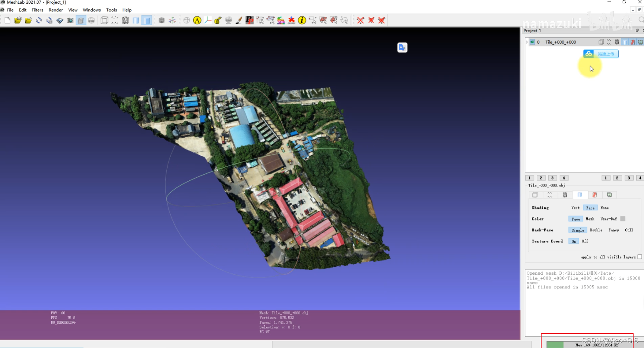644x348 pixels.
Task: Hide Tile_+000_+000 layer with the eye icon
Action: (532, 42)
